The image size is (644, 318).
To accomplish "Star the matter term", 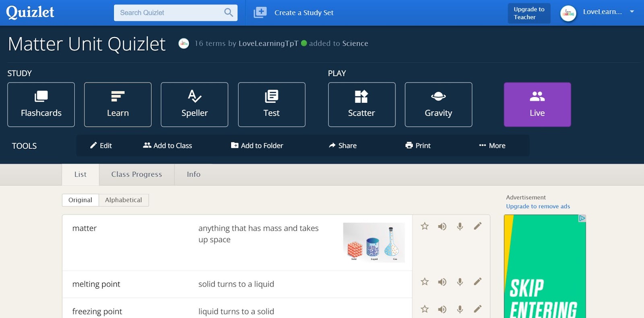I will 425,226.
